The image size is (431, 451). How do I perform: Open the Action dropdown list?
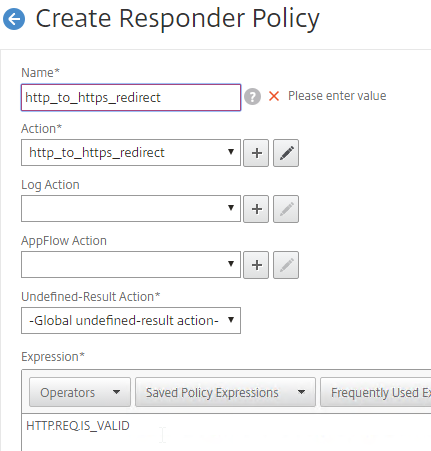131,152
